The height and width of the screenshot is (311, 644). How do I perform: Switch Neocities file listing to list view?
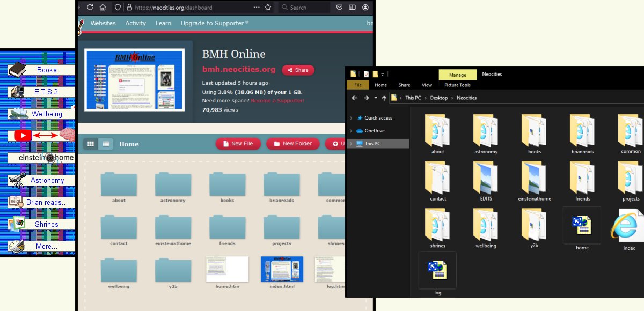click(106, 144)
